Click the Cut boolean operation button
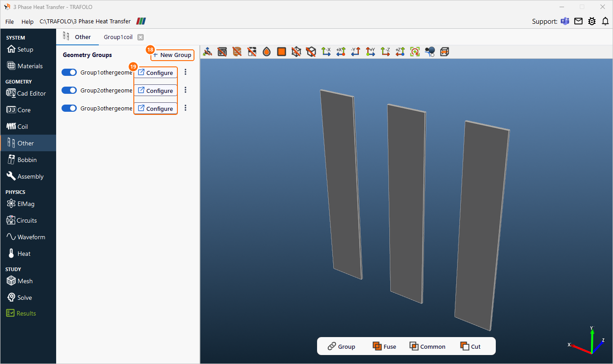Viewport: 613px width, 364px height. pos(470,346)
